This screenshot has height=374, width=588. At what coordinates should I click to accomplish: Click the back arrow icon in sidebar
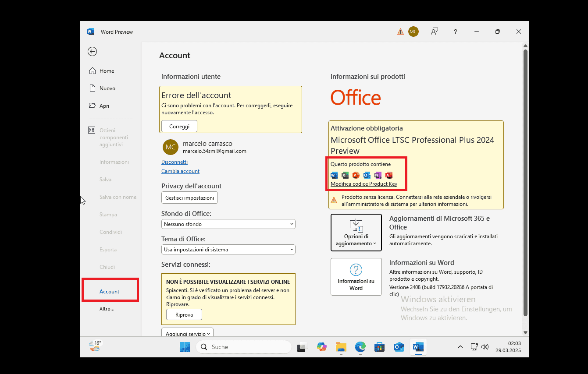(92, 52)
